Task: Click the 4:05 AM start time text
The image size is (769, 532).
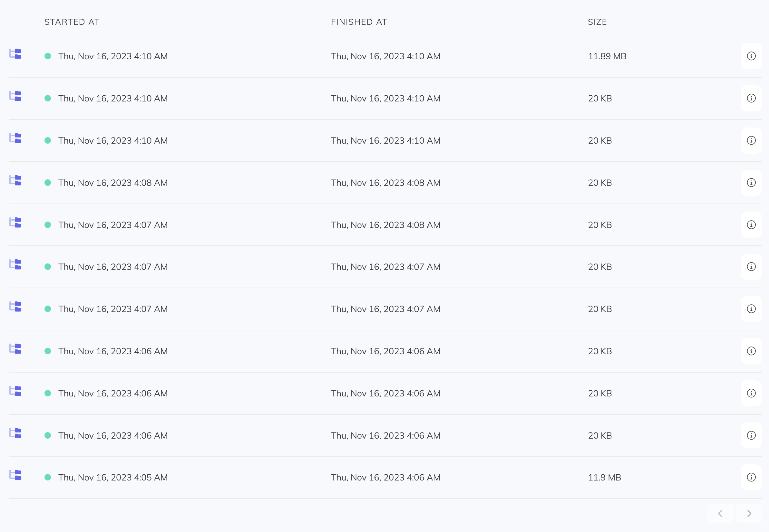Action: 113,478
